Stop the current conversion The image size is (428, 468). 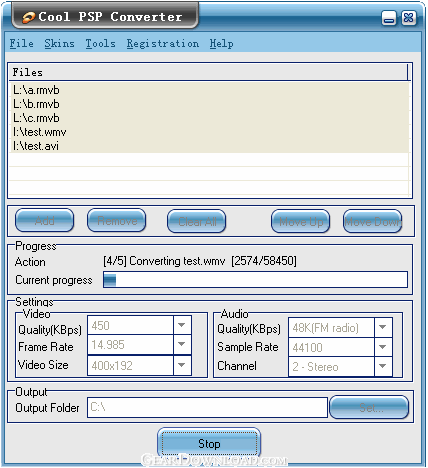209,444
